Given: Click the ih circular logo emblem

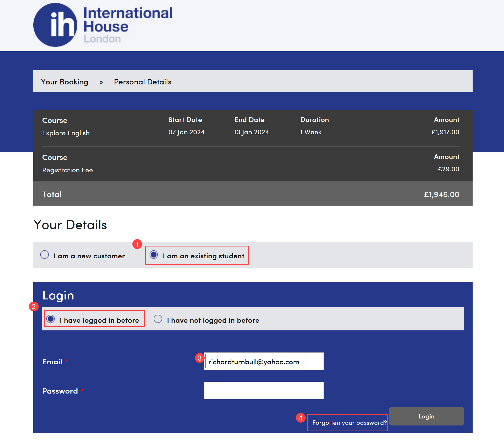Looking at the screenshot, I should [x=55, y=25].
